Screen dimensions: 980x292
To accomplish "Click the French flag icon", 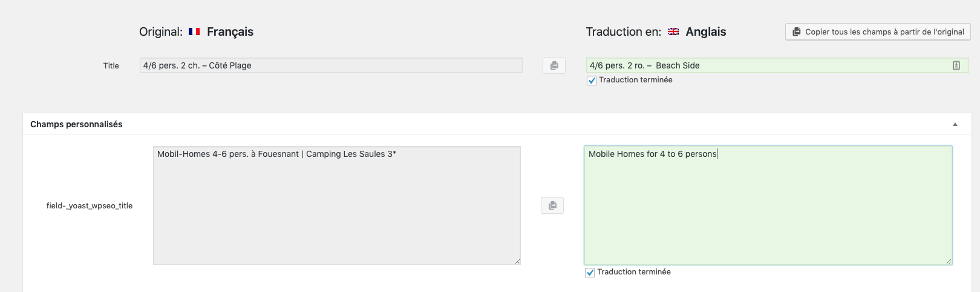I will coord(194,32).
